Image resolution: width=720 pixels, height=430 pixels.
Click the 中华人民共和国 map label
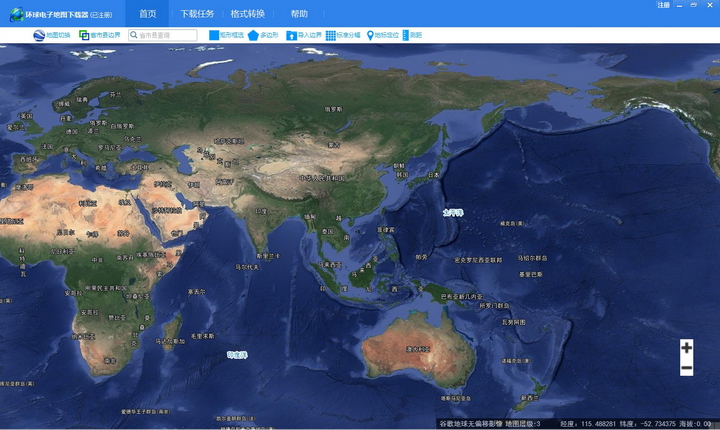point(322,178)
